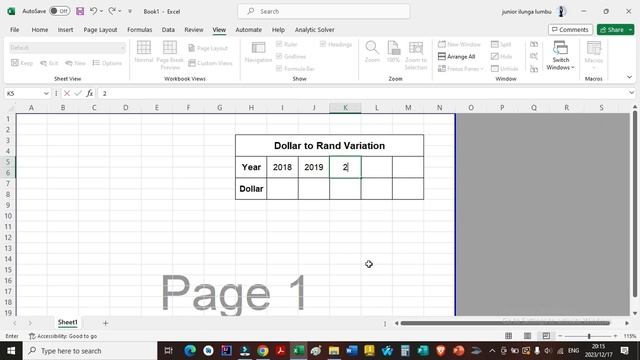Click Arrange All windows
Screen dimensions: 640x360
pyautogui.click(x=457, y=56)
